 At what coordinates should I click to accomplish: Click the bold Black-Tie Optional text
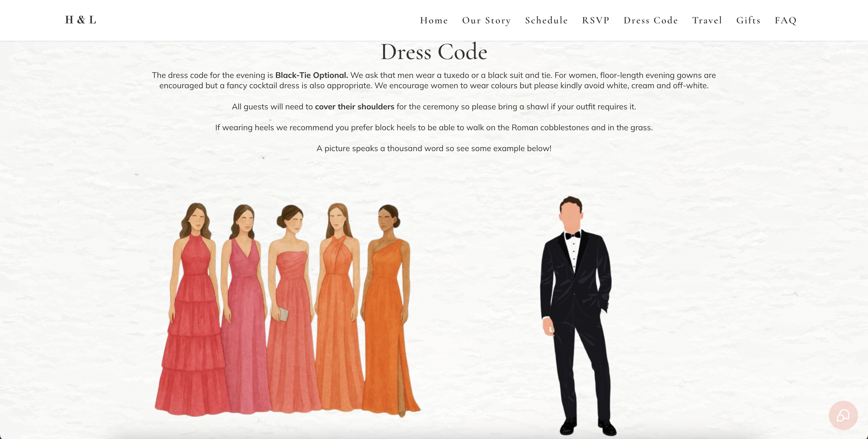tap(311, 75)
